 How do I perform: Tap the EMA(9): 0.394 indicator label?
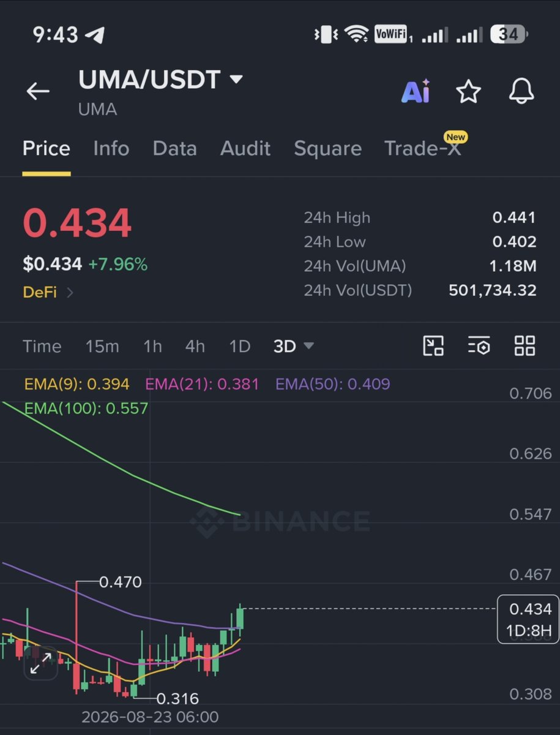[77, 384]
